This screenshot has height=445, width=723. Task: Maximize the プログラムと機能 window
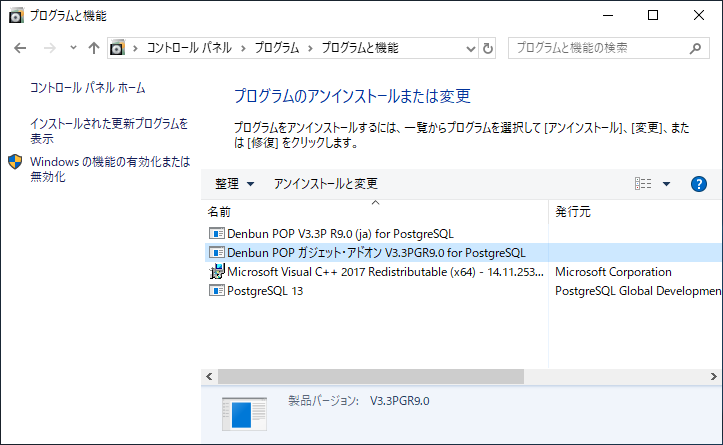(653, 15)
